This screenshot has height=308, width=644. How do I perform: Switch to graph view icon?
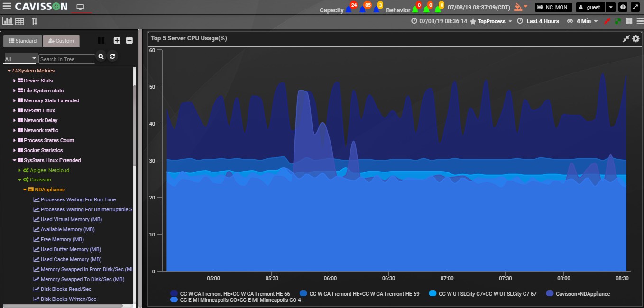tap(8, 21)
